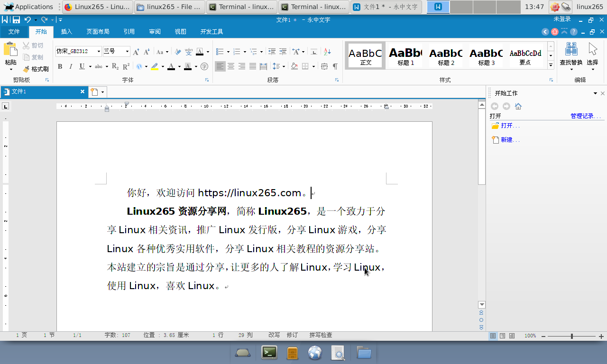Open the Applications menu in top panel
The height and width of the screenshot is (364, 607).
pyautogui.click(x=28, y=7)
